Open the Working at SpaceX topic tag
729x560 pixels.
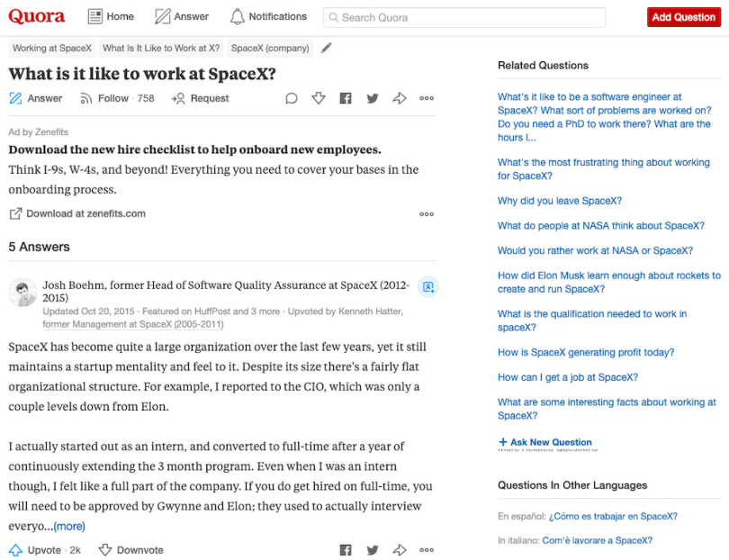(52, 49)
